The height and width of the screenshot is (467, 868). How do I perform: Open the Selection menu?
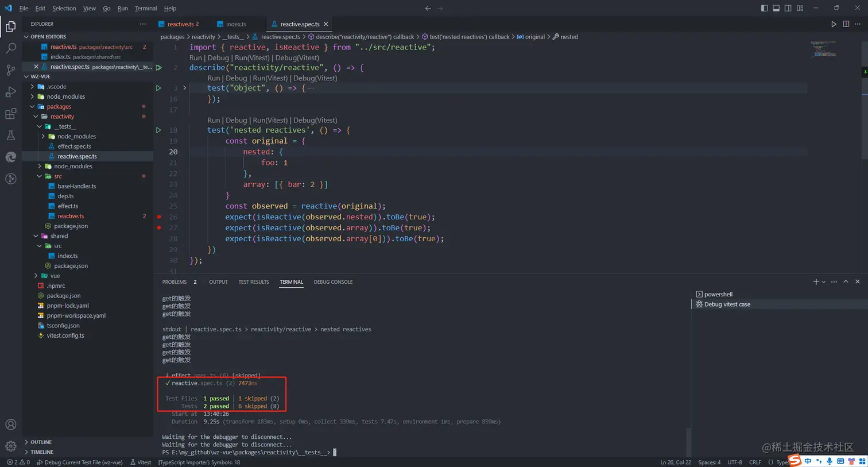[64, 9]
